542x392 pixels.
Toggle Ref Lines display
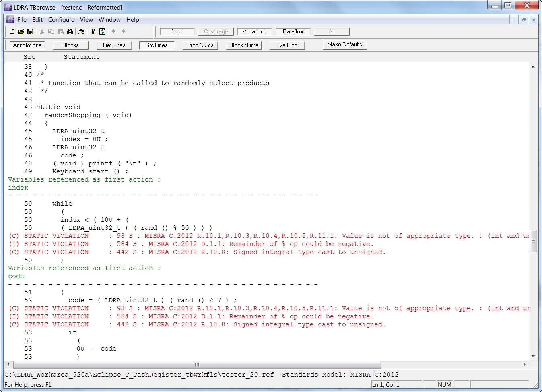[114, 45]
